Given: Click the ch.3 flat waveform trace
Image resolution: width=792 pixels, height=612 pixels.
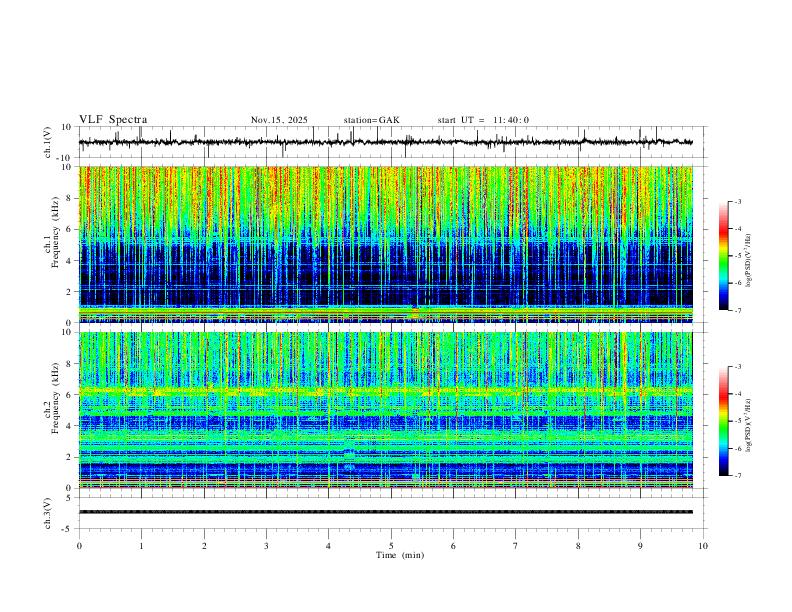Looking at the screenshot, I should pos(386,512).
